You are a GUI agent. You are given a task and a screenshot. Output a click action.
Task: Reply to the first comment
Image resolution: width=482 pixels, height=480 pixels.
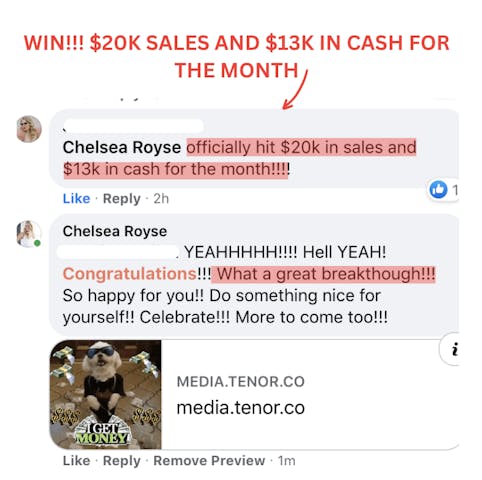(x=122, y=199)
